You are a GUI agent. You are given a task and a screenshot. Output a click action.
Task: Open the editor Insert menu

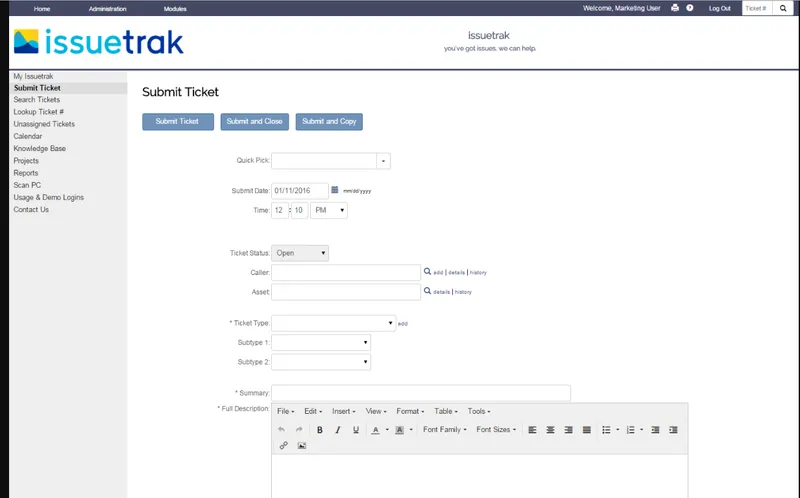[x=344, y=411]
